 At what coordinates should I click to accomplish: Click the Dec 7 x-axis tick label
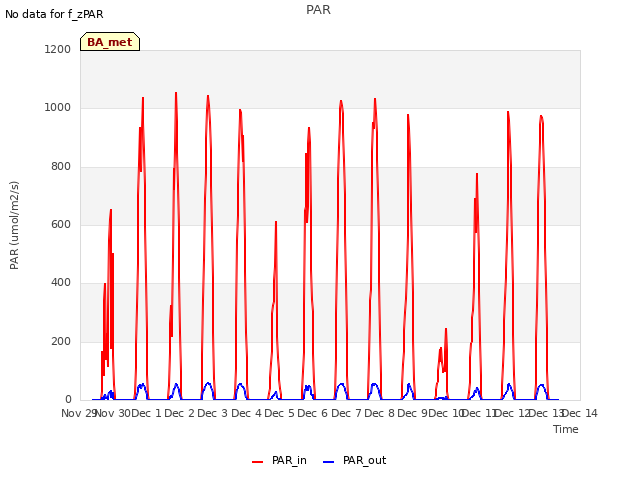point(347,413)
